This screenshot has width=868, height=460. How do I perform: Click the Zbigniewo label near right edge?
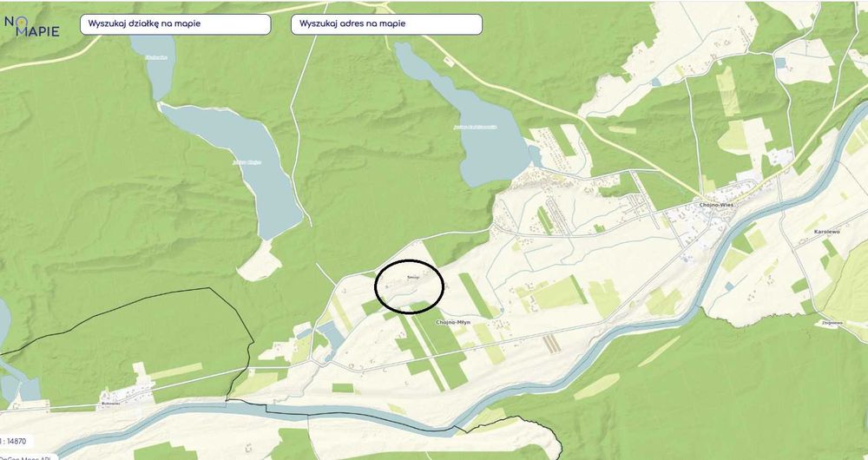click(831, 322)
